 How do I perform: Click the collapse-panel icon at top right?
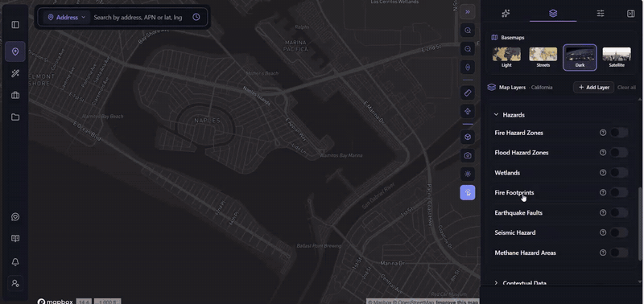(x=630, y=14)
